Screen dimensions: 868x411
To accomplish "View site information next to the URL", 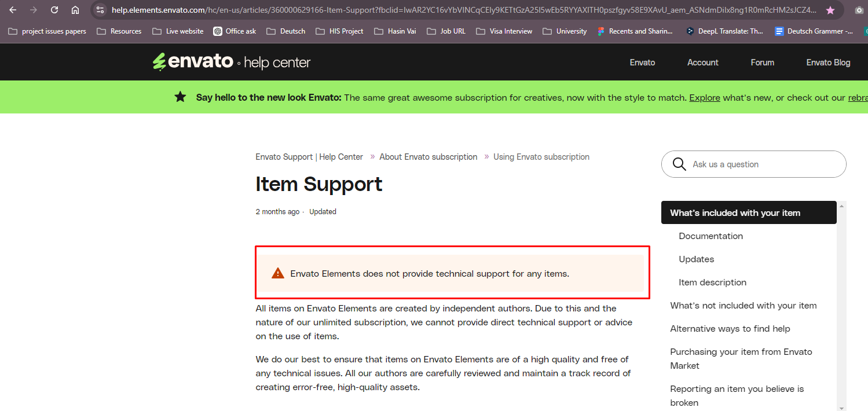I will click(100, 10).
